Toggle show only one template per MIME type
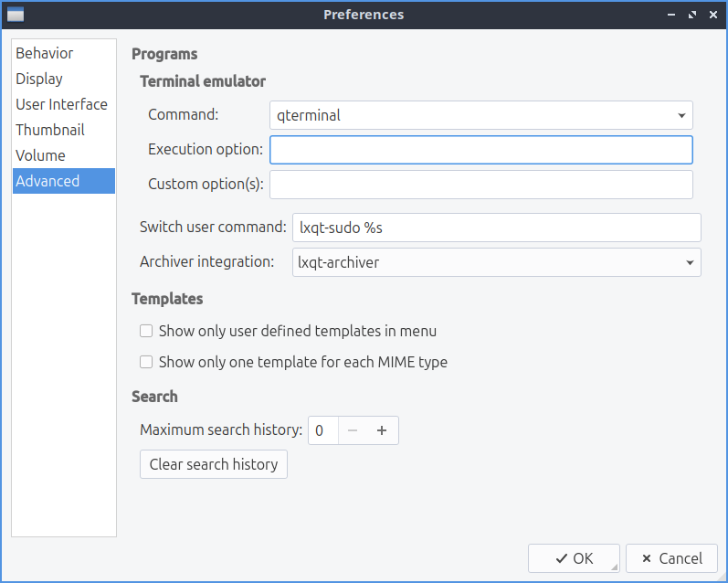Screen dimensions: 728x583 click(x=146, y=362)
